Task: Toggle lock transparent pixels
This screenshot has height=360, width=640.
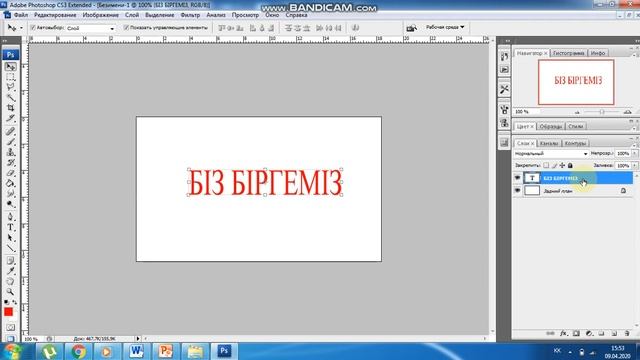Action: (546, 165)
